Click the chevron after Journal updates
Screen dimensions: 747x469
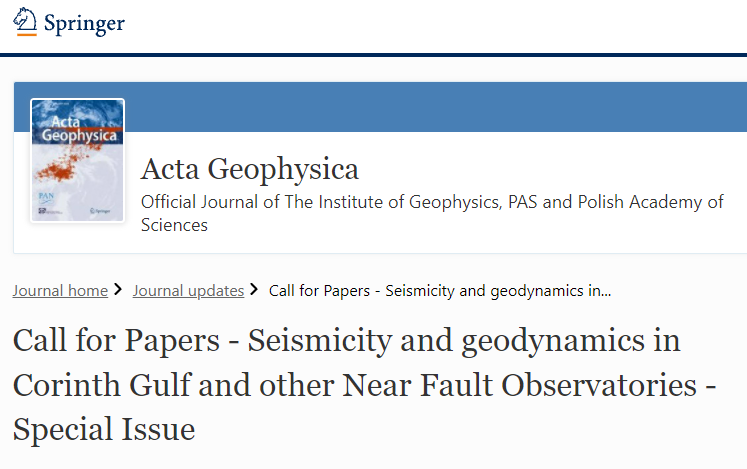(x=255, y=291)
